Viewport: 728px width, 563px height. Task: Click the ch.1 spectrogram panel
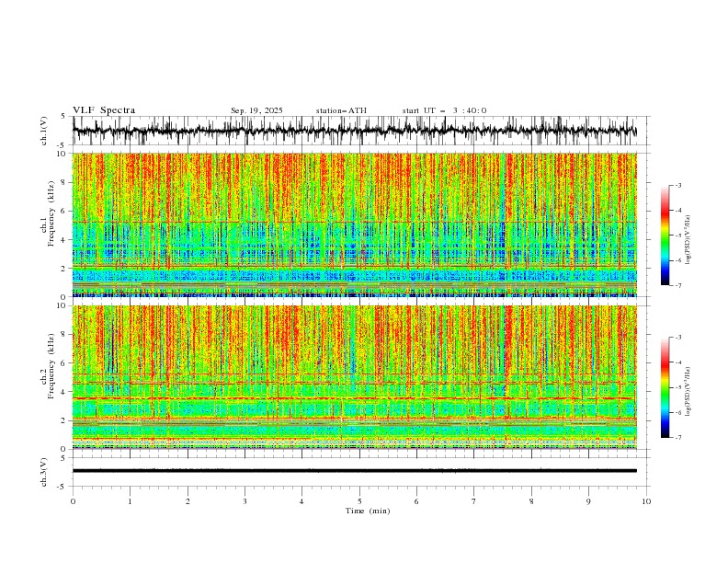(354, 224)
